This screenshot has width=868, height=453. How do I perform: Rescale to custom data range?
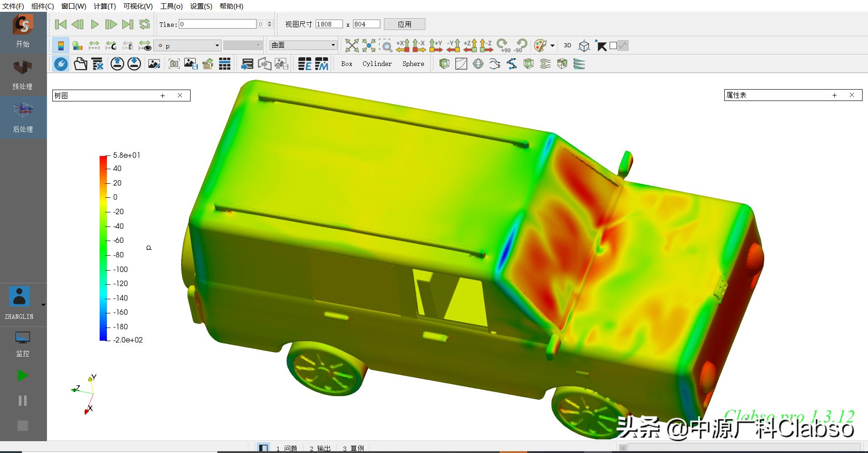[111, 45]
